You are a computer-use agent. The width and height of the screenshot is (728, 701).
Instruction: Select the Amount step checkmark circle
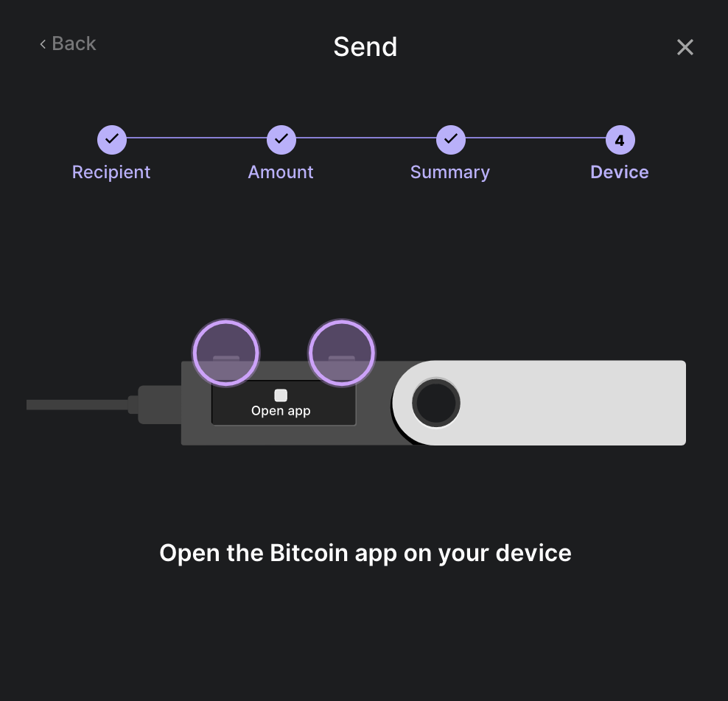(281, 140)
